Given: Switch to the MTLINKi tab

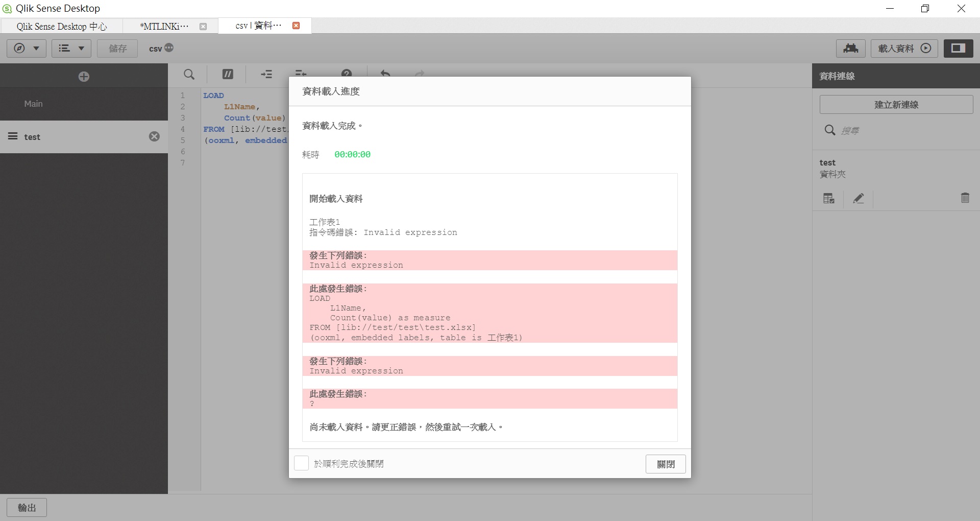Looking at the screenshot, I should tap(164, 26).
